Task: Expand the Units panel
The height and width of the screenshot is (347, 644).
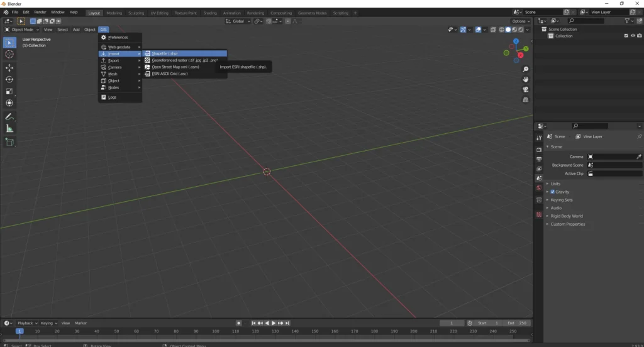Action: (555, 184)
